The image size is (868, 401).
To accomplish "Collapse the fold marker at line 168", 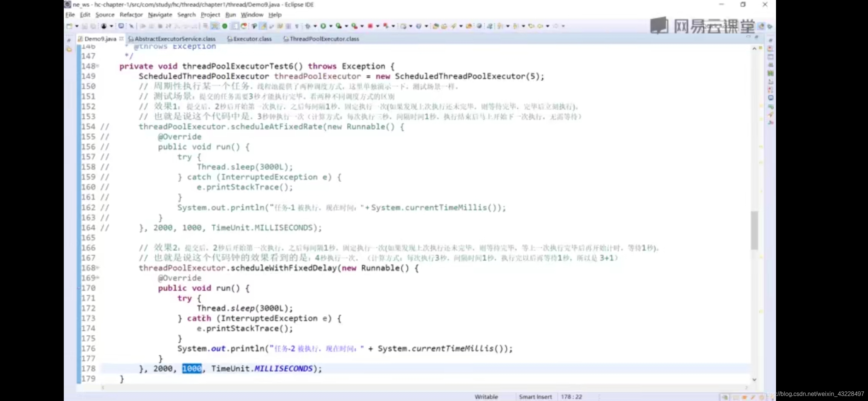I will pyautogui.click(x=98, y=268).
